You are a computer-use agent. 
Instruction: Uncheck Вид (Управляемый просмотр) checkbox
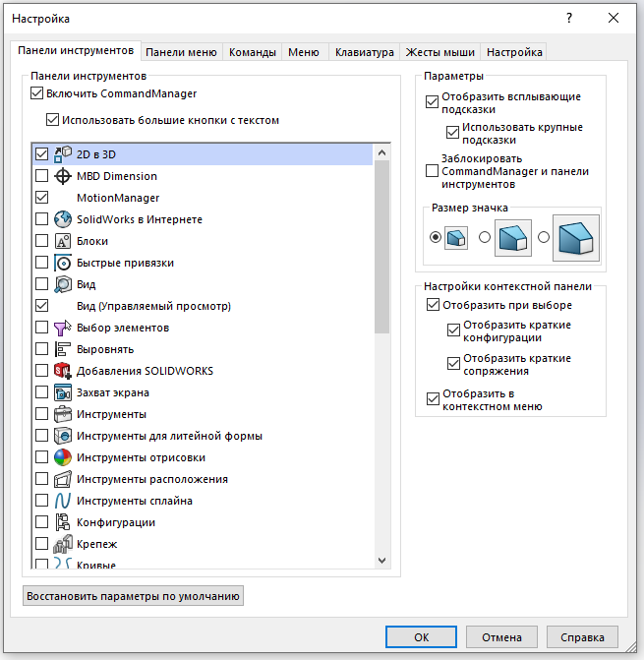click(41, 305)
